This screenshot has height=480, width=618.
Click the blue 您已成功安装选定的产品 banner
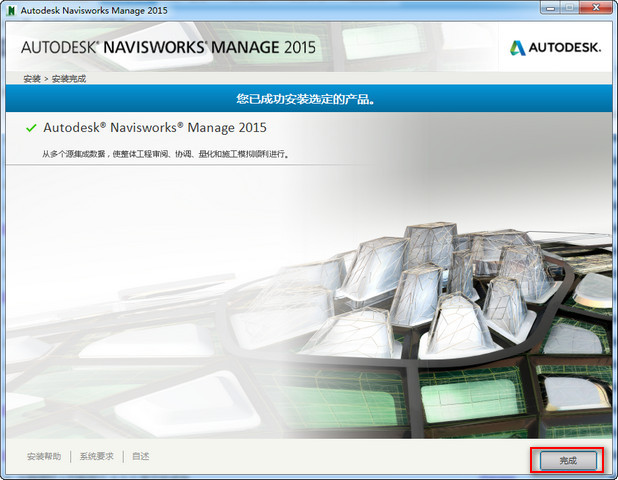(x=309, y=99)
